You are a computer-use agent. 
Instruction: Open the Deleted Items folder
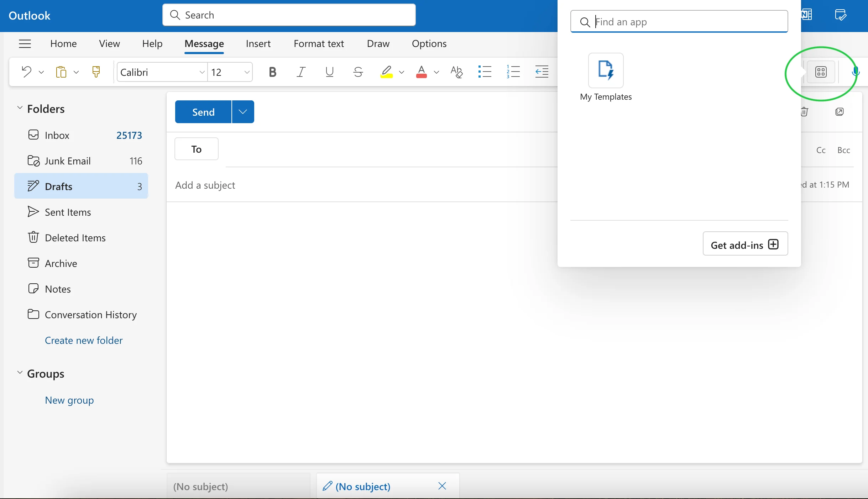(x=81, y=238)
